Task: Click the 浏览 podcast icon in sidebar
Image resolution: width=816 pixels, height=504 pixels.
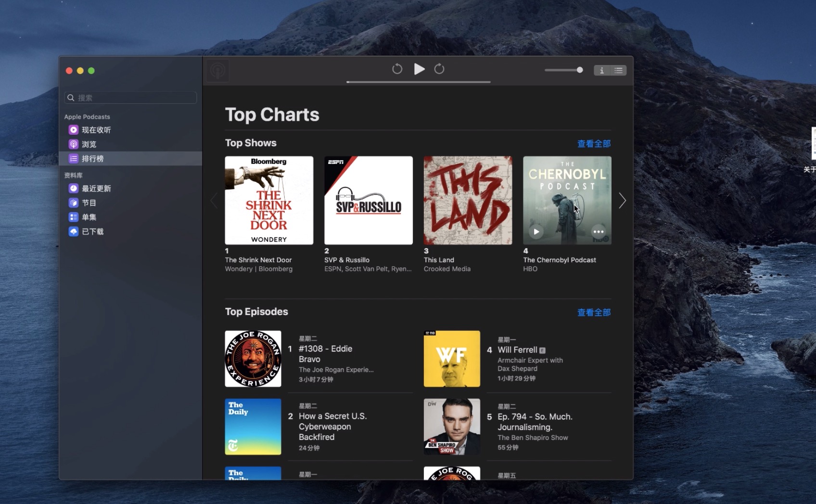Action: [x=73, y=144]
